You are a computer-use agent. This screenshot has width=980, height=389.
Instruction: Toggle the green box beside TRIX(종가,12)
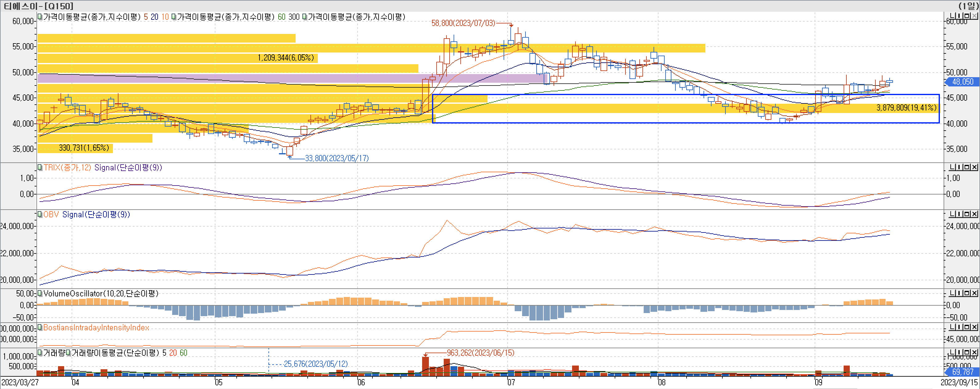click(39, 167)
